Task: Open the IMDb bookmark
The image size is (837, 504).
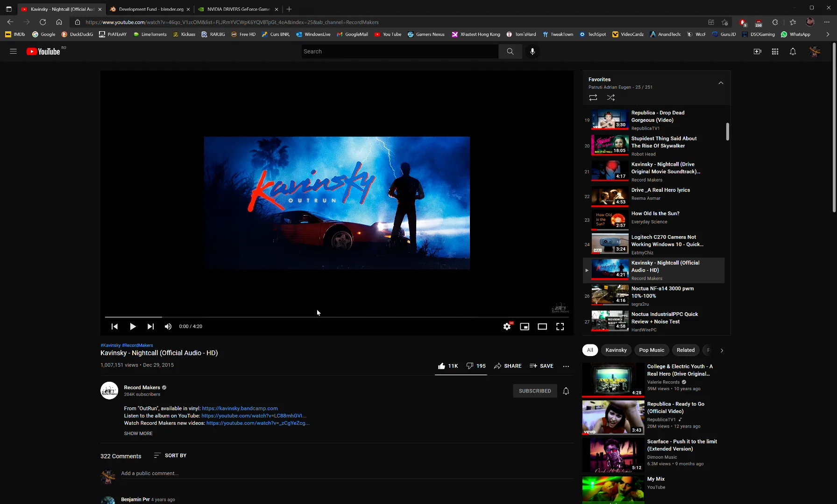Action: point(15,34)
